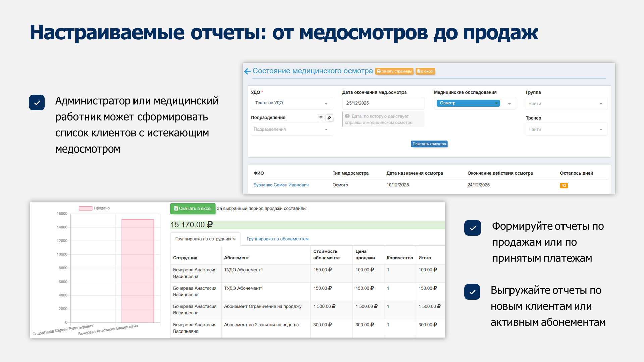Switch to Группировка по абонементам tab
644x362 pixels.
click(277, 239)
